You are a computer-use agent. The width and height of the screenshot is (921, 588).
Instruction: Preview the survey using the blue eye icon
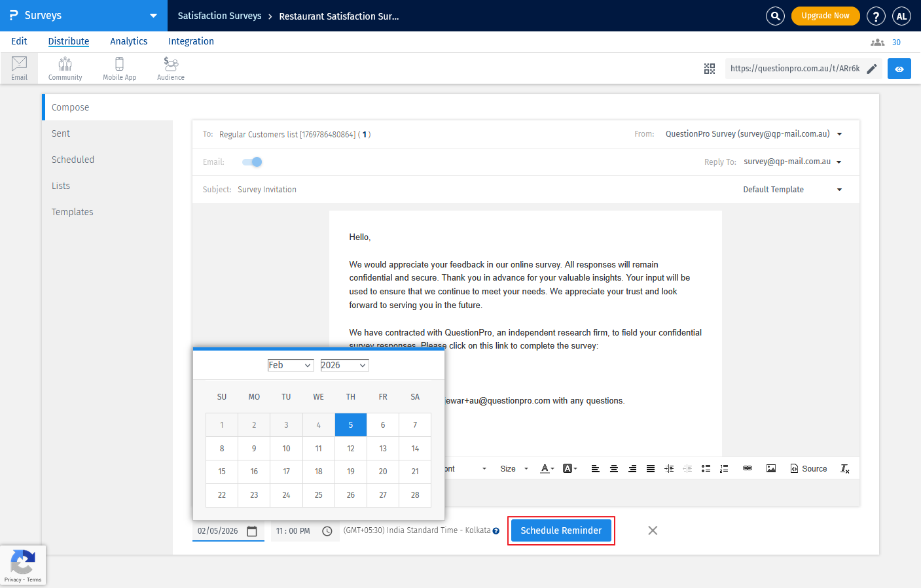(899, 68)
